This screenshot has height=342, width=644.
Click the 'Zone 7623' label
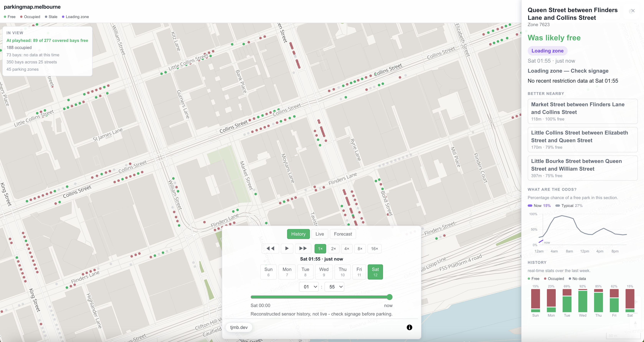click(538, 25)
